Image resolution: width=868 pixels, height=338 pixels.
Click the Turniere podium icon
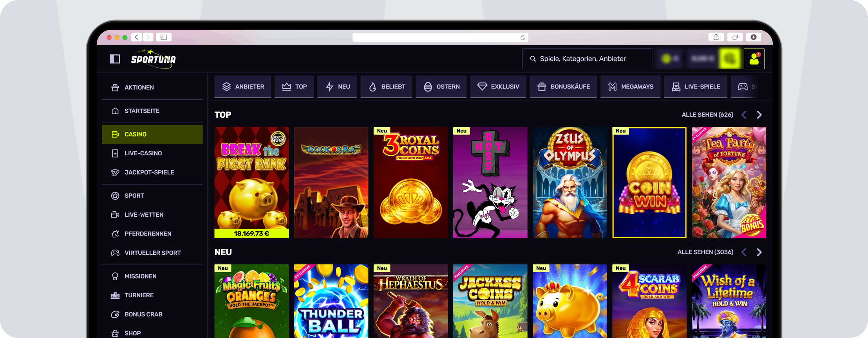115,295
